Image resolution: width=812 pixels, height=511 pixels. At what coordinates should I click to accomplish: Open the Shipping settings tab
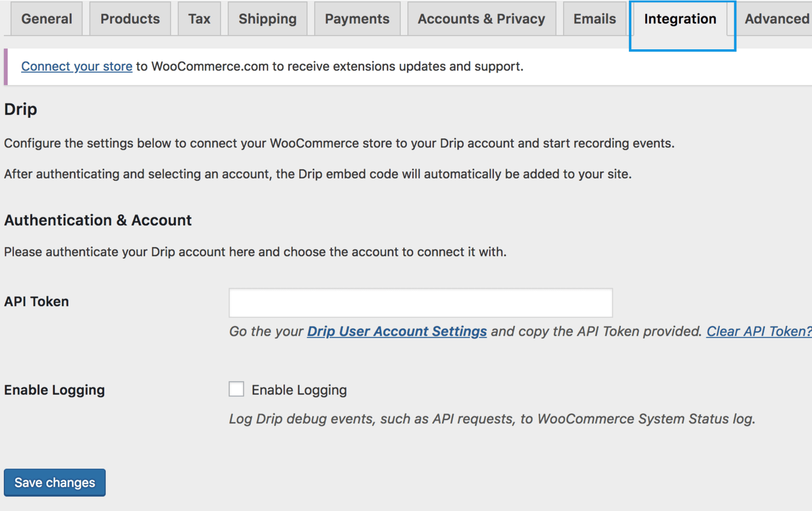pyautogui.click(x=267, y=18)
